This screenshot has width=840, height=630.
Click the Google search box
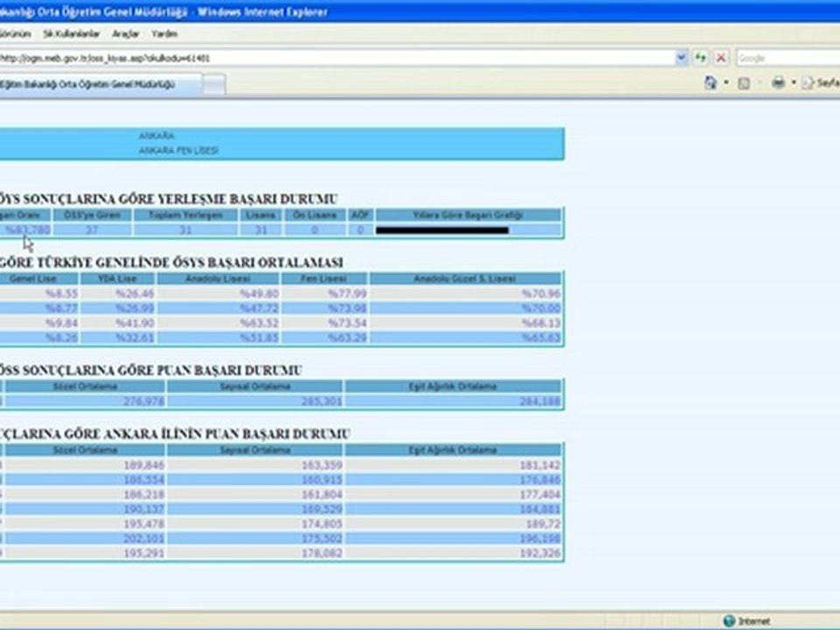click(x=787, y=58)
